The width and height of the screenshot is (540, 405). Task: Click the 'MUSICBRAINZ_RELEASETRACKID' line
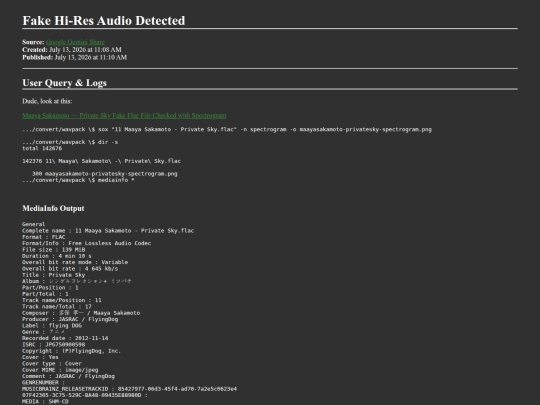(x=129, y=389)
